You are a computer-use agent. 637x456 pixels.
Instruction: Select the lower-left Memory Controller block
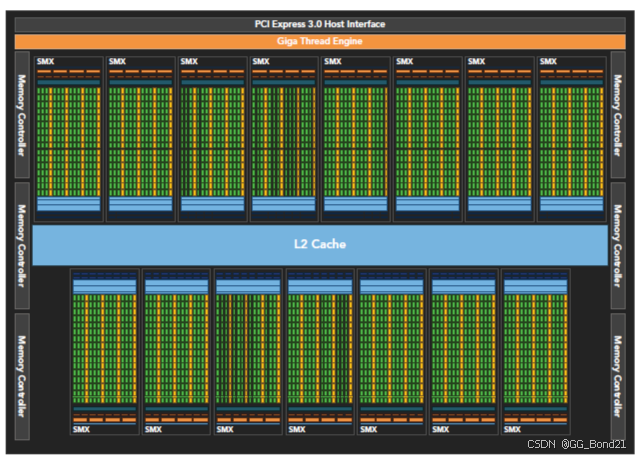[x=22, y=376]
